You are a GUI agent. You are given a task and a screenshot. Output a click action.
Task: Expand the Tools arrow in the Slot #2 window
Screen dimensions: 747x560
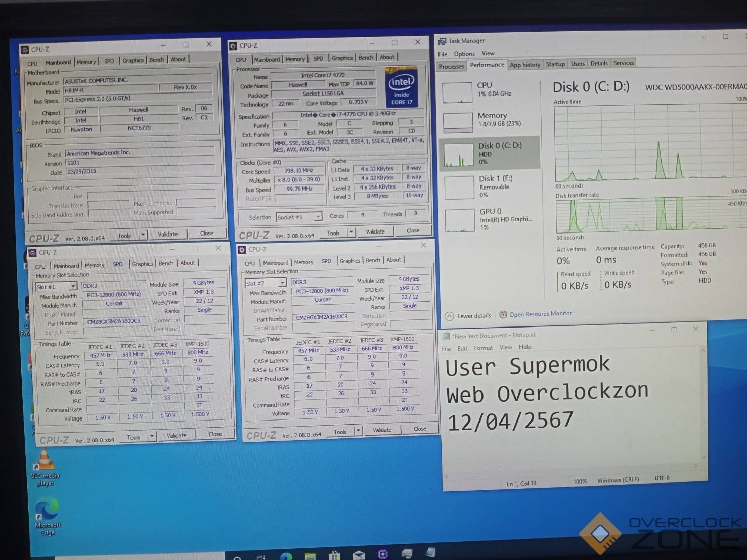point(358,431)
